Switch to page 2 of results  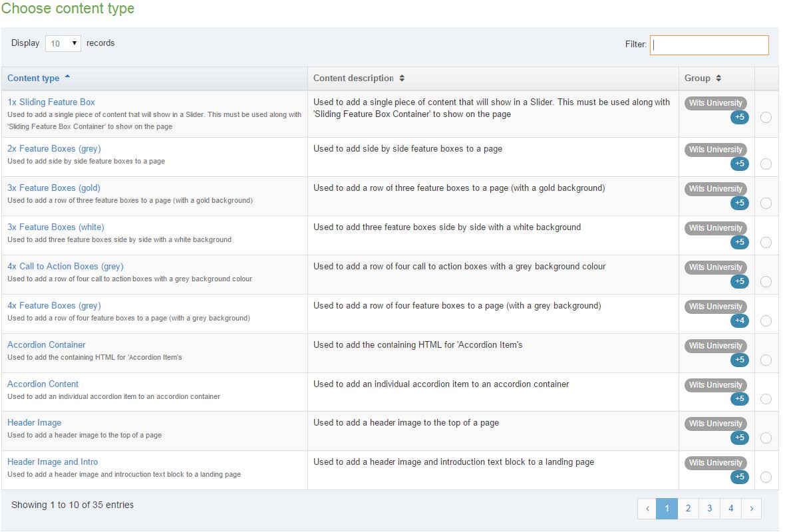688,509
